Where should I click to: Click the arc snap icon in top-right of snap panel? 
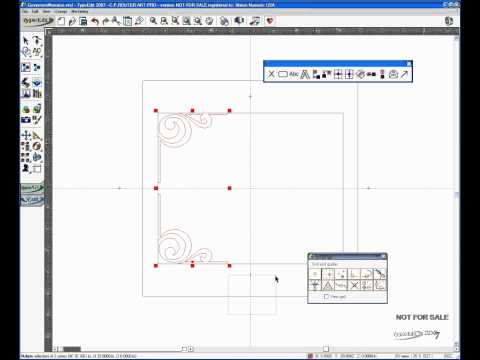pos(380,274)
